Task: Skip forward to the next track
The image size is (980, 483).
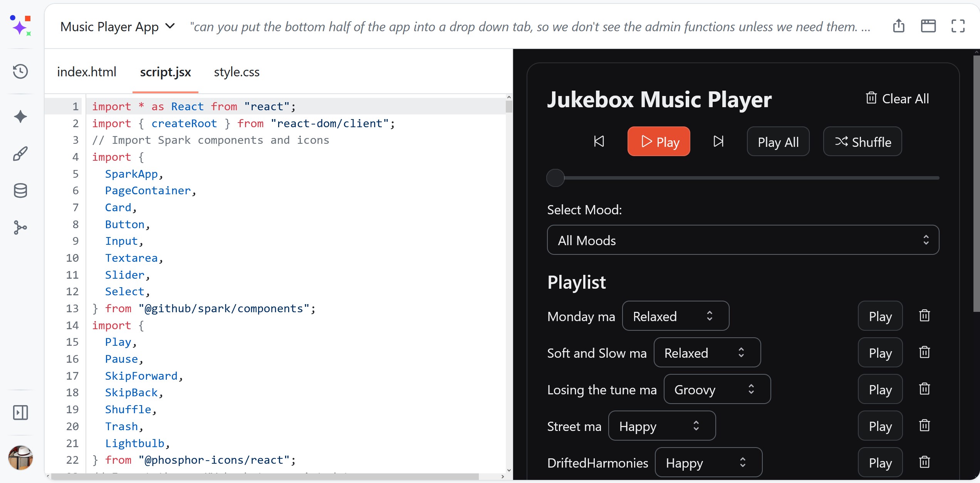Action: click(718, 141)
